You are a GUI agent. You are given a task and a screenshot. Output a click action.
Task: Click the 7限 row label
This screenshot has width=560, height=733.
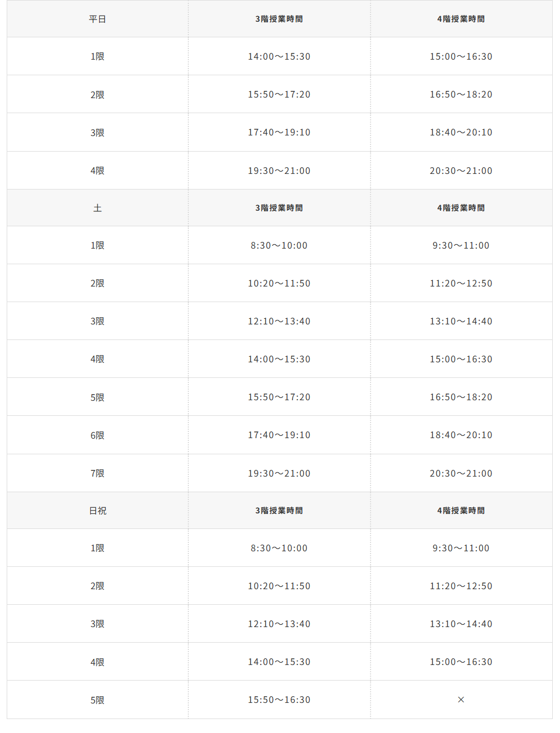pos(98,473)
